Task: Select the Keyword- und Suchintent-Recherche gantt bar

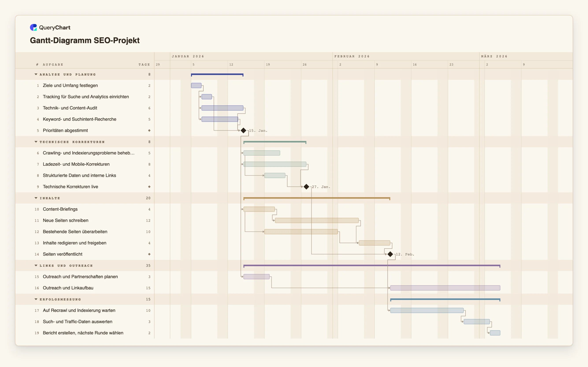Action: [x=220, y=119]
